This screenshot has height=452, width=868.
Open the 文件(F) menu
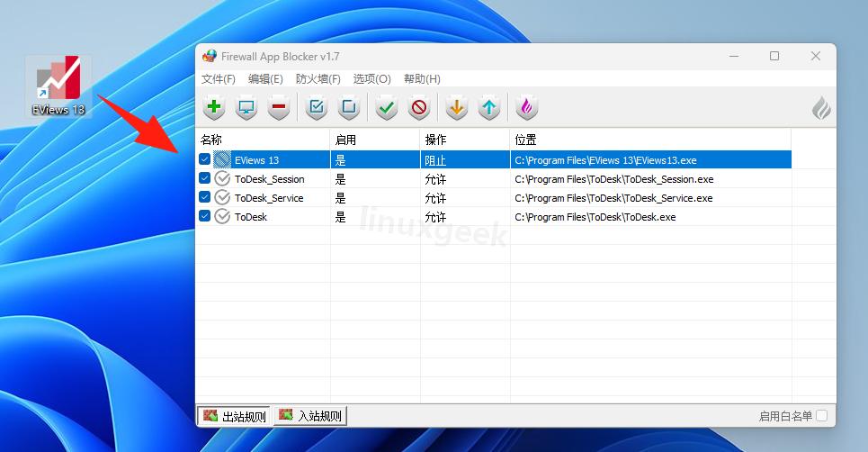[x=218, y=79]
